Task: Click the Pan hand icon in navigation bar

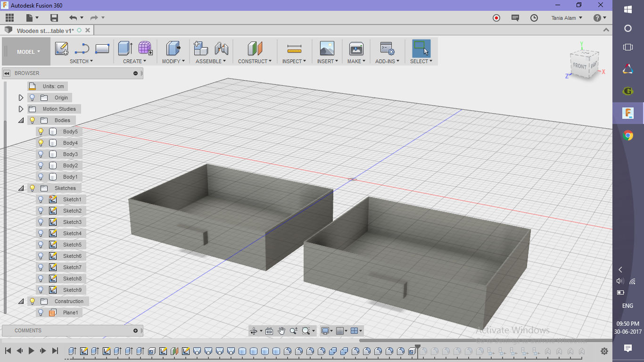Action: pyautogui.click(x=281, y=331)
